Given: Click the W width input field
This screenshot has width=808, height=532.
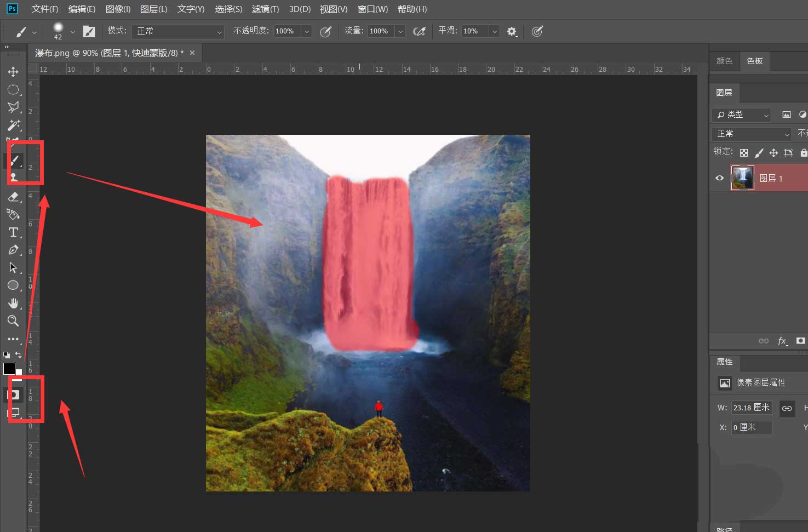Looking at the screenshot, I should coord(751,408).
